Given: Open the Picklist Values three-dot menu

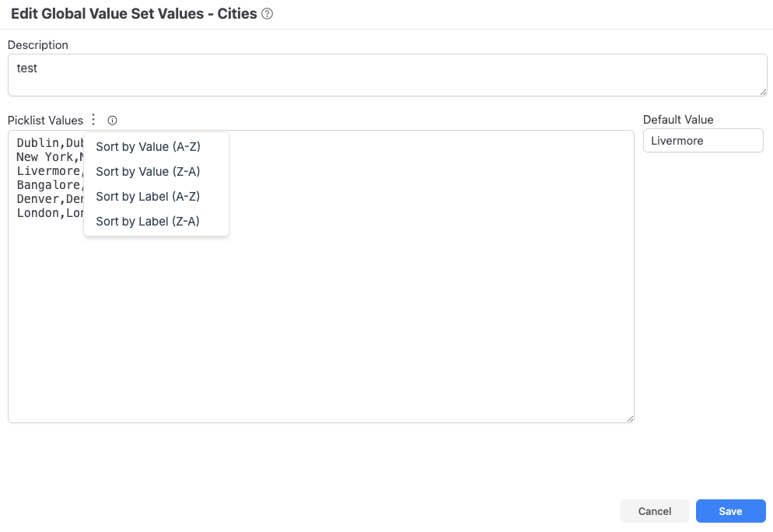Looking at the screenshot, I should click(93, 120).
